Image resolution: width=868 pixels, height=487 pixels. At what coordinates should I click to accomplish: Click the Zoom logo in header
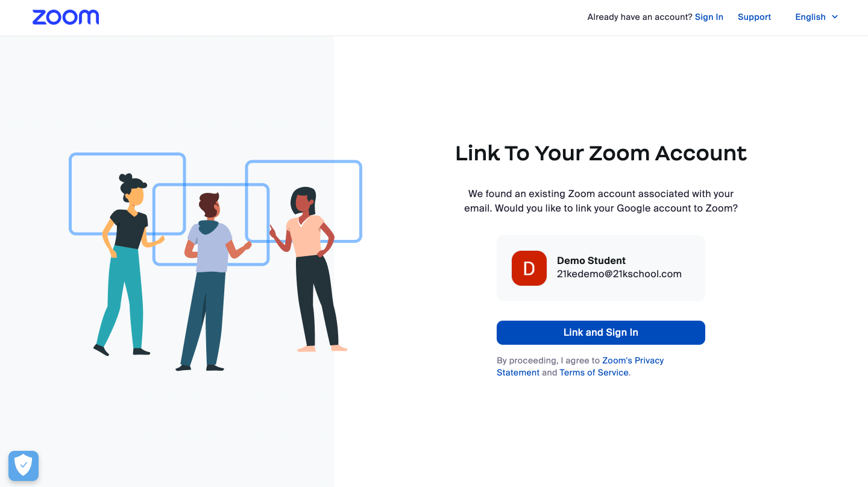66,17
